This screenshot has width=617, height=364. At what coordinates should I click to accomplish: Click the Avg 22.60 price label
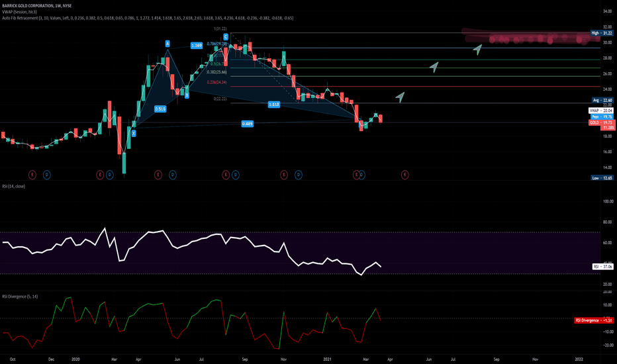602,101
